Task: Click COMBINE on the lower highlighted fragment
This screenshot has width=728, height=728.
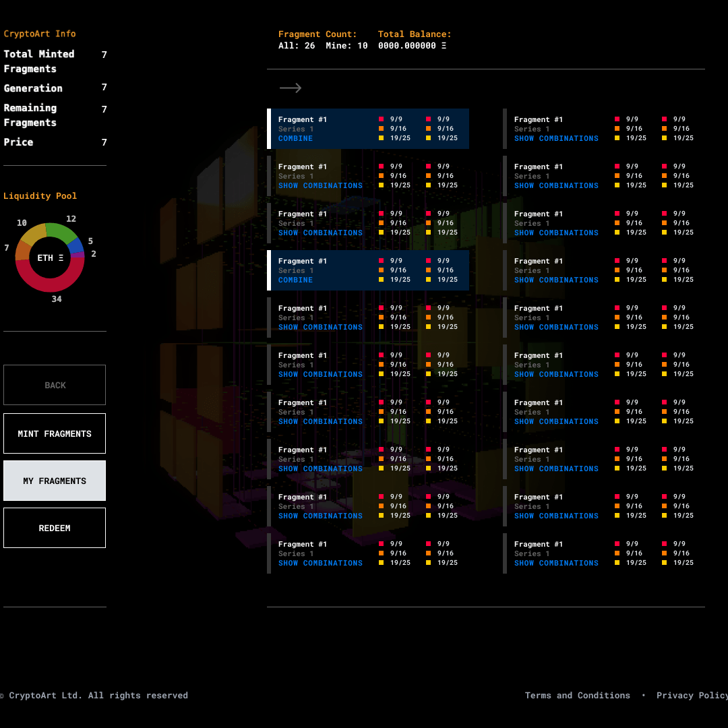Action: click(295, 280)
